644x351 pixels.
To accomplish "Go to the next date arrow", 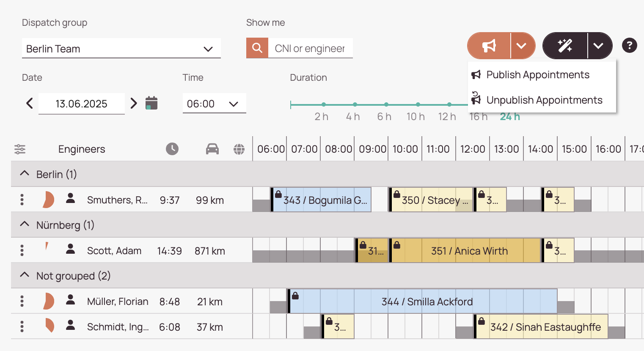I will (134, 103).
